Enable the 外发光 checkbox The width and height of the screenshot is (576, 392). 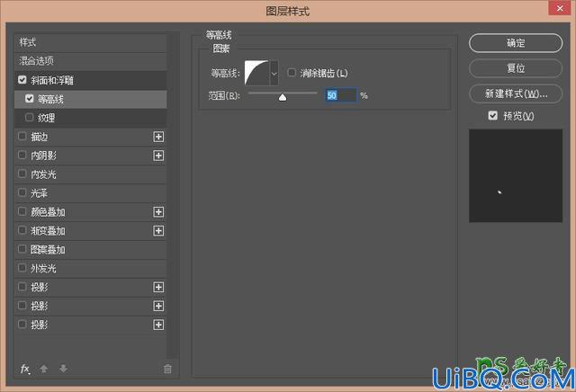pyautogui.click(x=22, y=268)
